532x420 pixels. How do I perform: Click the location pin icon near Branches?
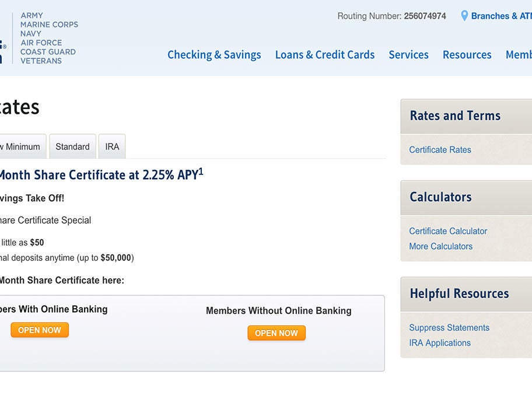464,16
